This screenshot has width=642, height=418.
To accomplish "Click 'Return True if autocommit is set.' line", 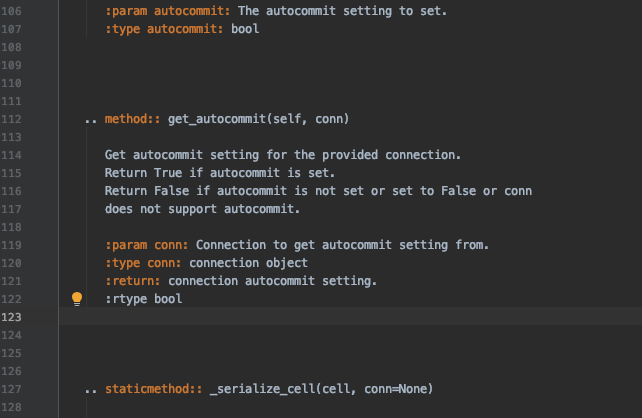I will 220,173.
